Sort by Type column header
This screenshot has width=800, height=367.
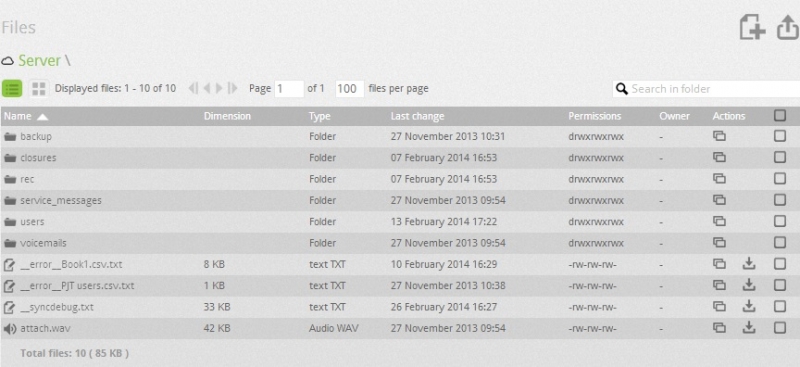click(x=319, y=116)
